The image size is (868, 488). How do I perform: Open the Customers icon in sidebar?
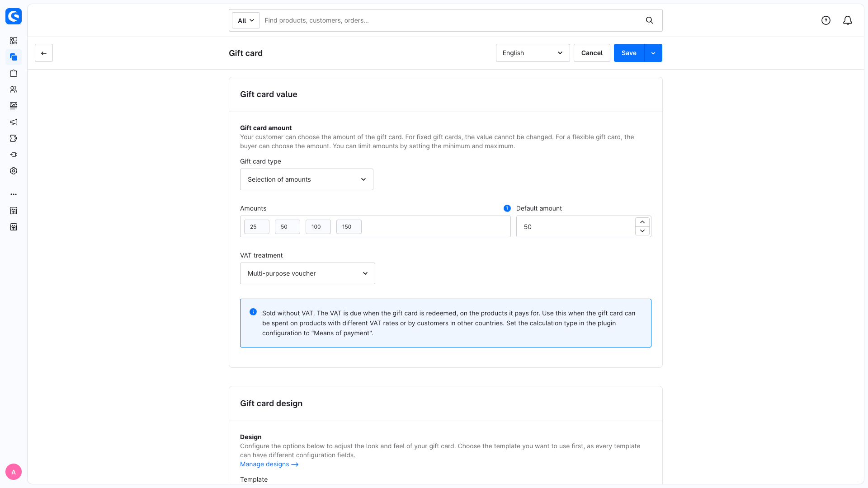coord(14,89)
